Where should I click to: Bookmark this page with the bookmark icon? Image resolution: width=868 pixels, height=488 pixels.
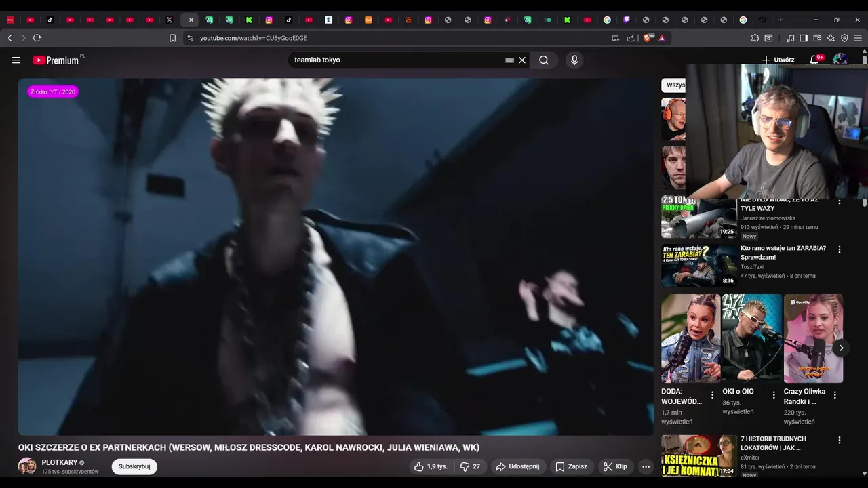(x=172, y=38)
